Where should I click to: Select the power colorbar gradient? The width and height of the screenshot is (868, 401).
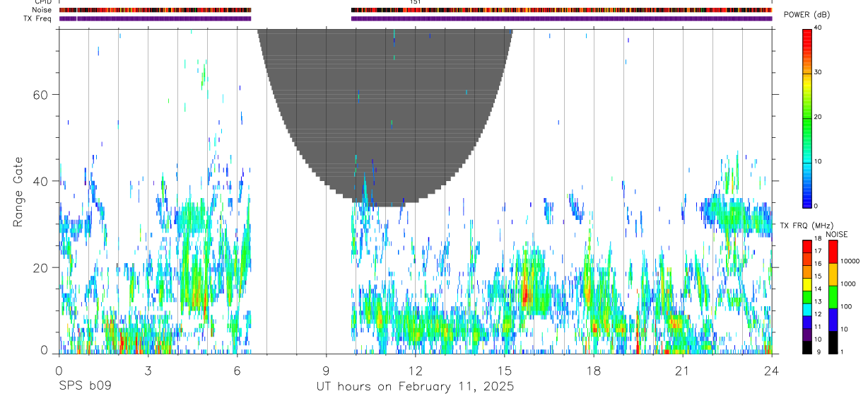point(808,117)
